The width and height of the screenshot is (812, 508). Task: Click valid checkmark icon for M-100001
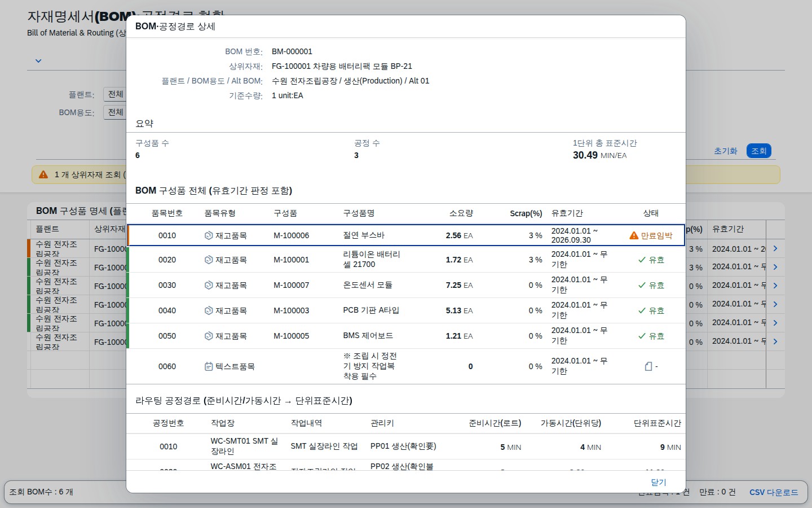click(642, 260)
